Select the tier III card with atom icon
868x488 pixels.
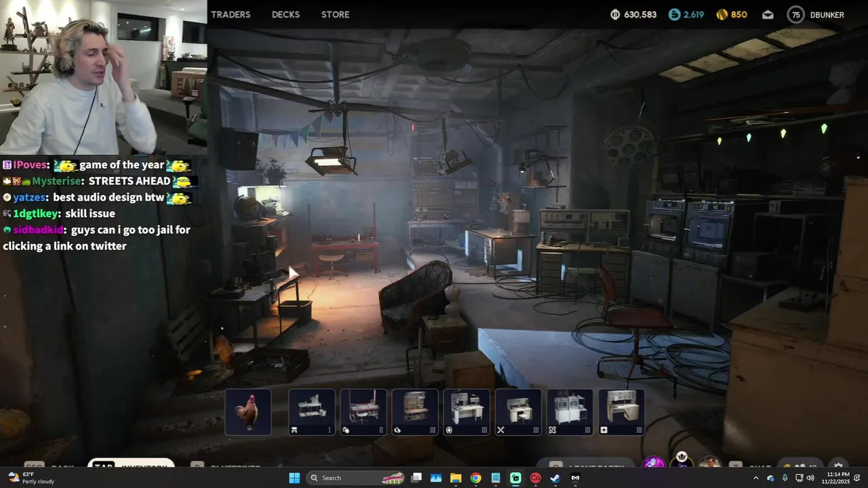570,411
